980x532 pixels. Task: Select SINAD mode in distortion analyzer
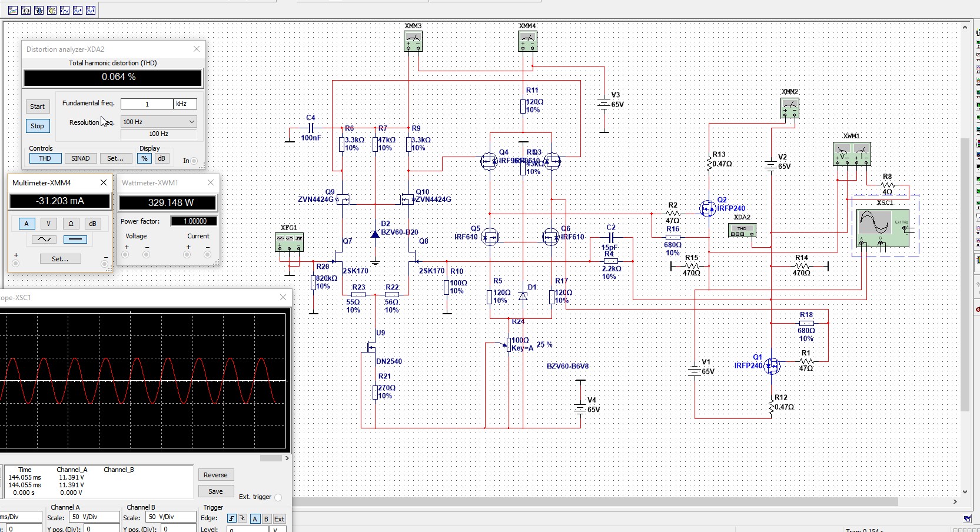point(81,158)
